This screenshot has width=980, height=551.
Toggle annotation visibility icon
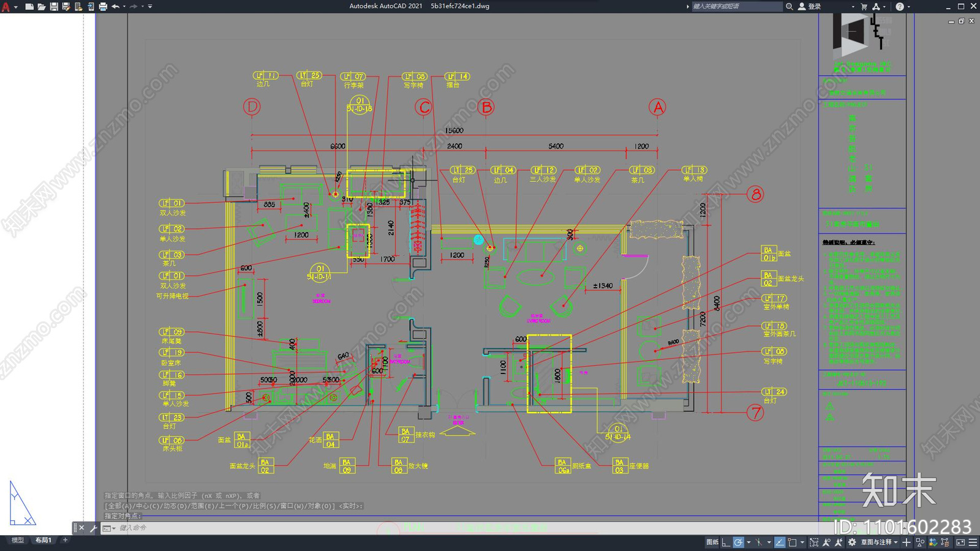(x=826, y=542)
